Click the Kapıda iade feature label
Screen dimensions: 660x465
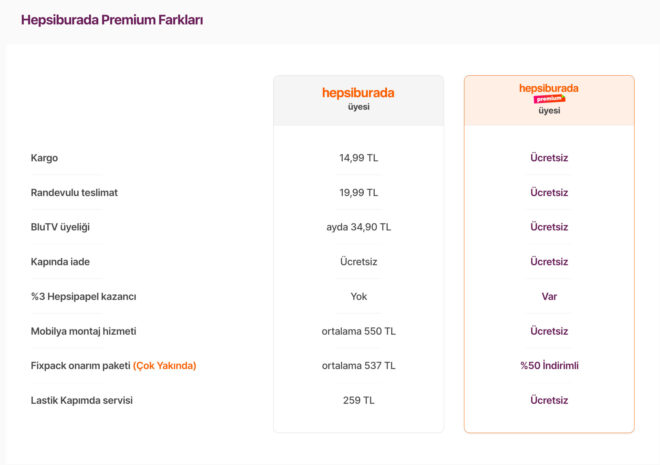tap(62, 262)
